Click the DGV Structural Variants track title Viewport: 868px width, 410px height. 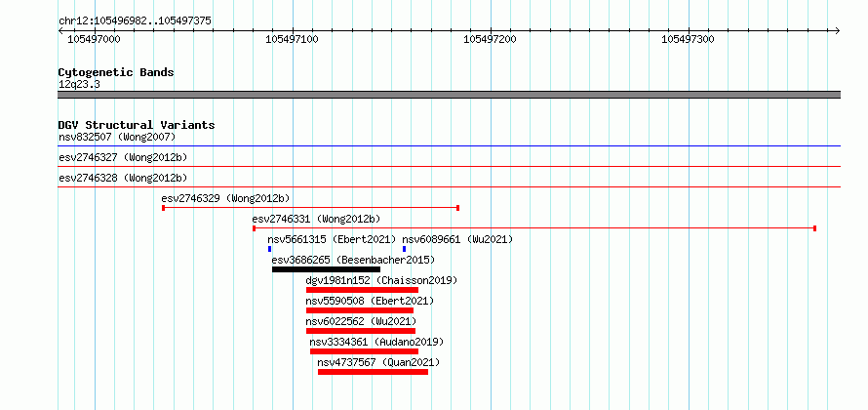coord(137,125)
